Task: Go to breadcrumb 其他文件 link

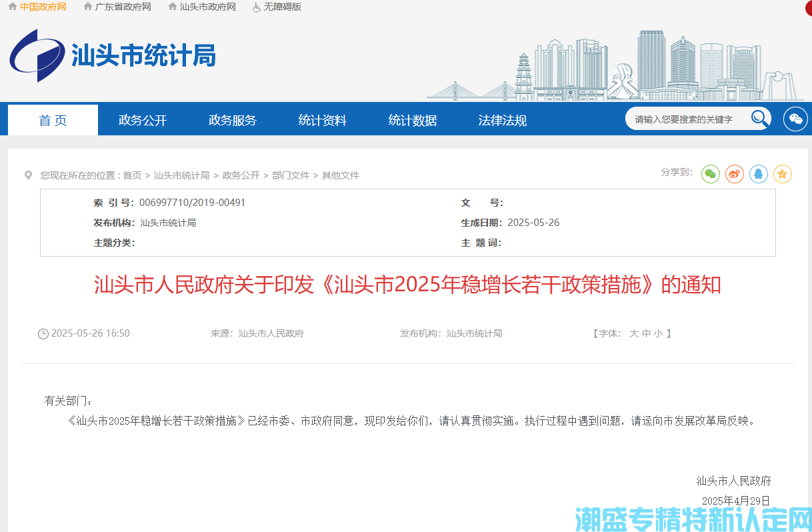Action: coord(341,175)
